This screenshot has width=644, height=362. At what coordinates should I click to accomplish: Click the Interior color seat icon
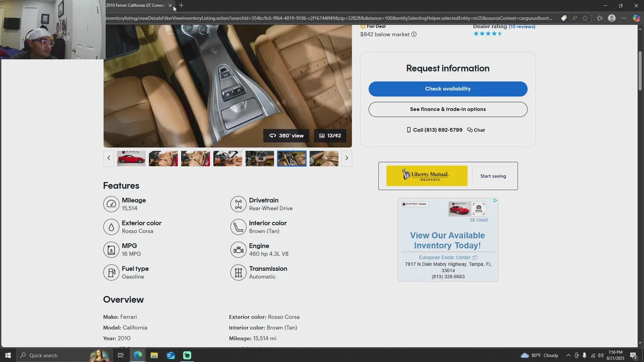[238, 227]
